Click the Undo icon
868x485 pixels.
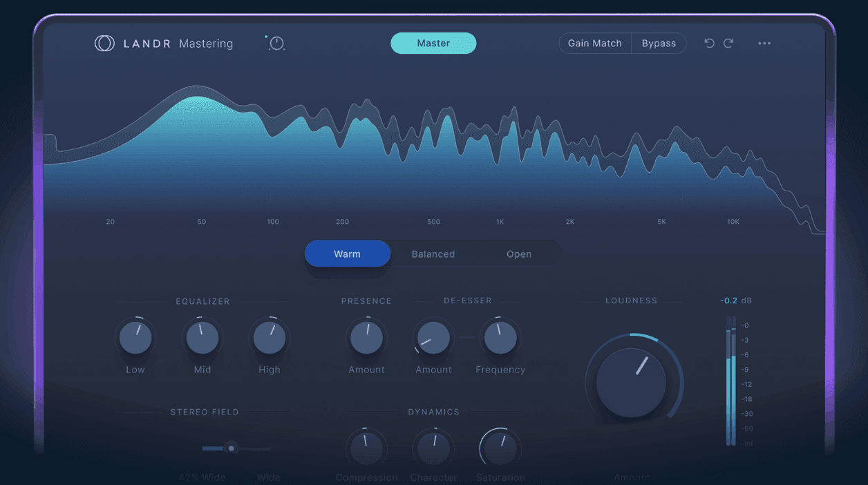pyautogui.click(x=709, y=43)
